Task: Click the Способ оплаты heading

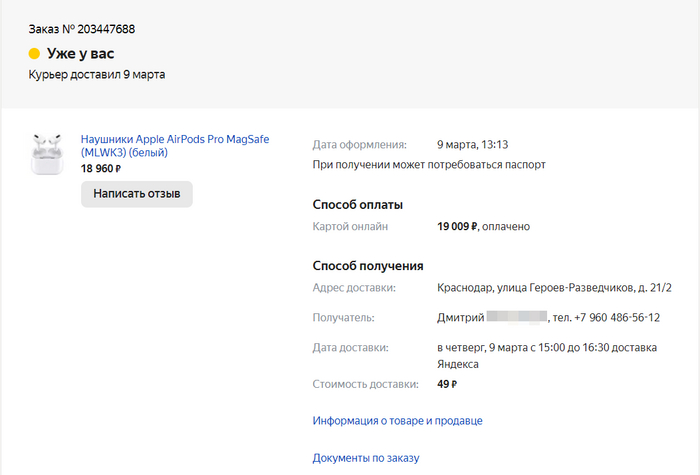Action: (x=357, y=204)
